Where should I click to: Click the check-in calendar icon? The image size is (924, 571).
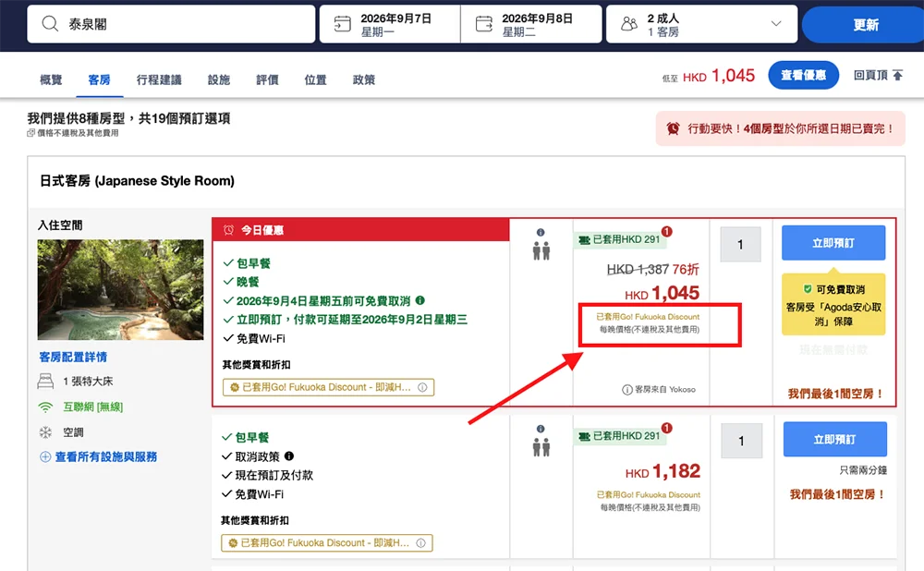(343, 24)
